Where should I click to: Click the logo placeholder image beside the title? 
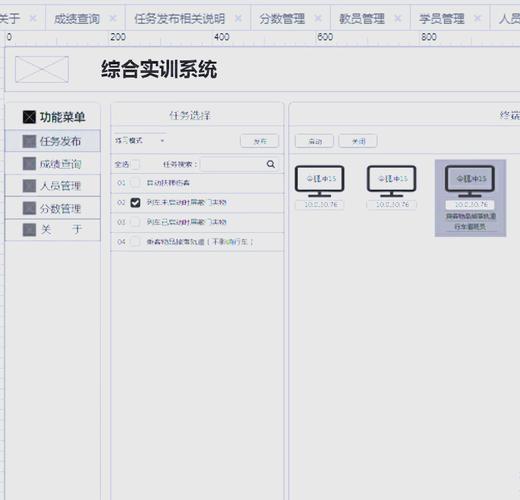(42, 69)
